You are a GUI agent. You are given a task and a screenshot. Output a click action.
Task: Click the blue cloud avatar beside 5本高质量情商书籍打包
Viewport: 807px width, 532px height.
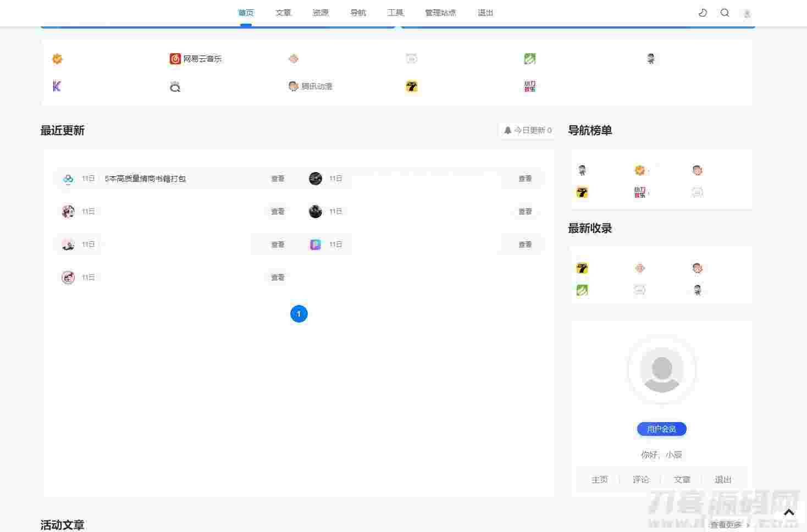pyautogui.click(x=68, y=179)
